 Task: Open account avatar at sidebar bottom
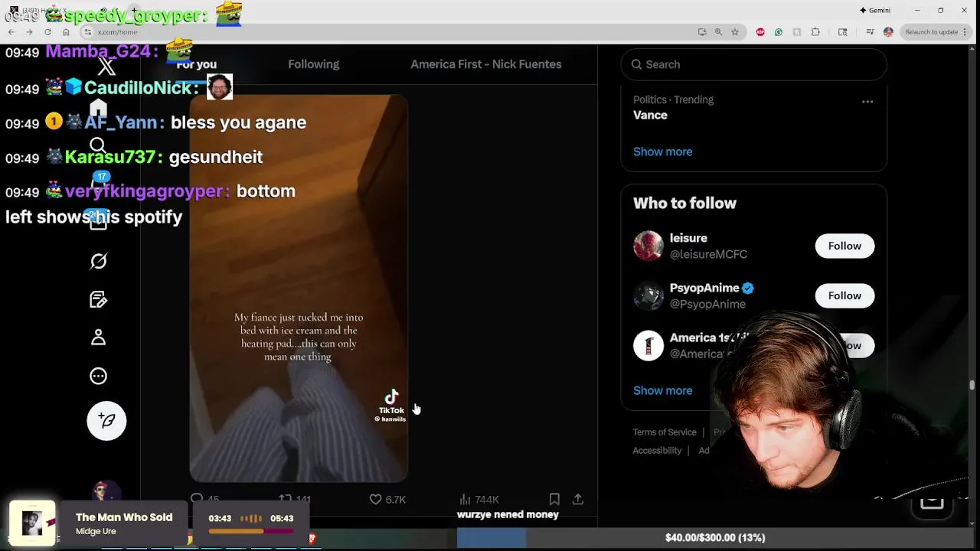tap(106, 491)
